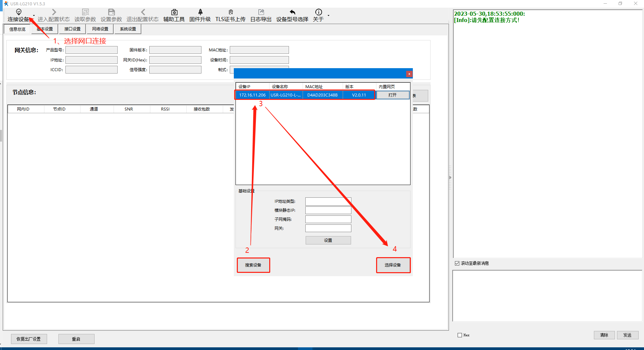Click the 信号强度 field

pos(175,70)
